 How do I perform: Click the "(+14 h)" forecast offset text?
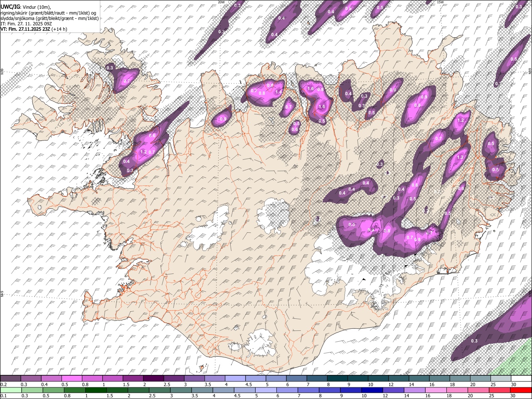tap(59, 29)
